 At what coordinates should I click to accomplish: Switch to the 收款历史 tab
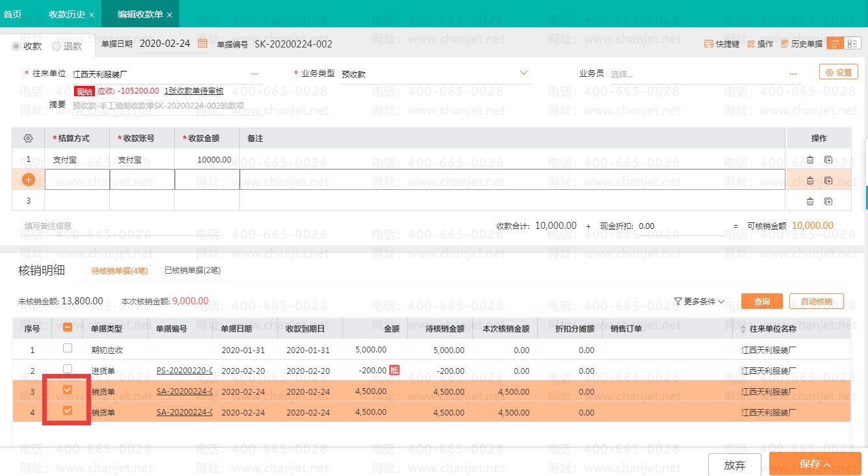click(x=67, y=14)
